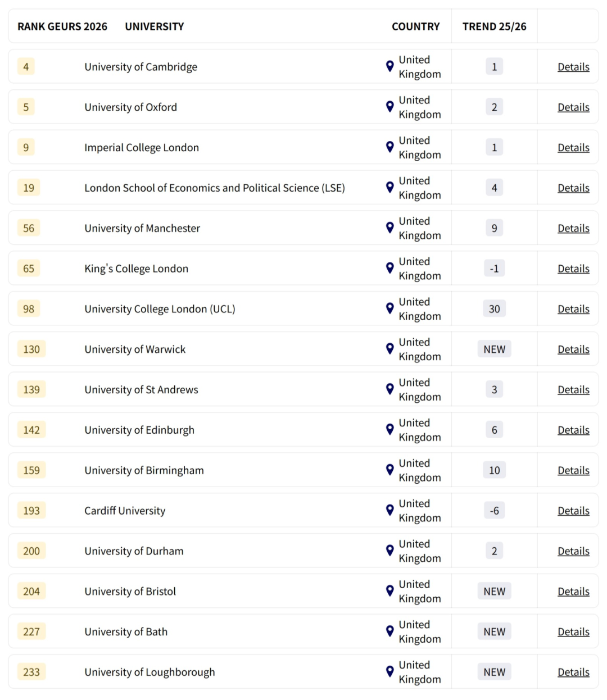Click the NEW indicator for University of Bristol
Viewport: 607px width, 700px height.
click(494, 591)
